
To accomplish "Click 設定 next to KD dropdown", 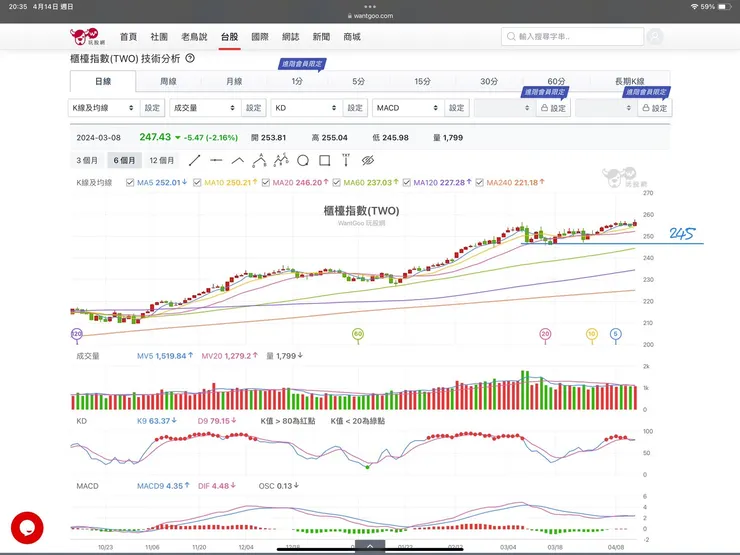I will pyautogui.click(x=355, y=108).
